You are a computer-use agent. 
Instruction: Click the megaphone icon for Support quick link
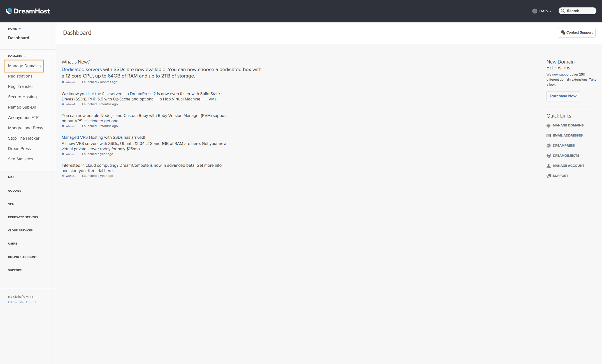coord(548,176)
